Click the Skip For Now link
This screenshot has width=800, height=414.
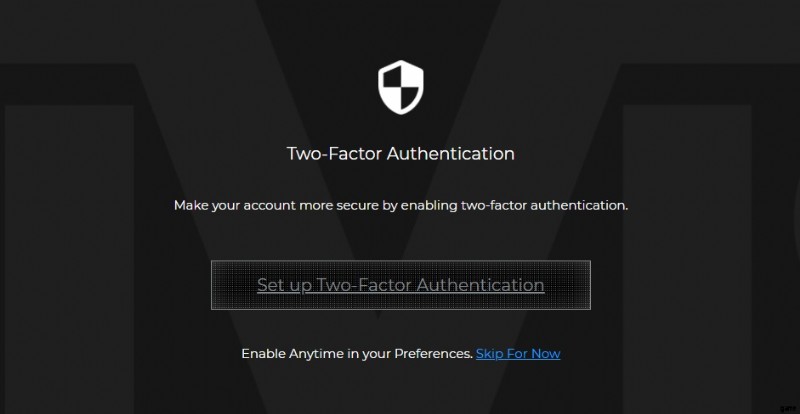point(518,353)
